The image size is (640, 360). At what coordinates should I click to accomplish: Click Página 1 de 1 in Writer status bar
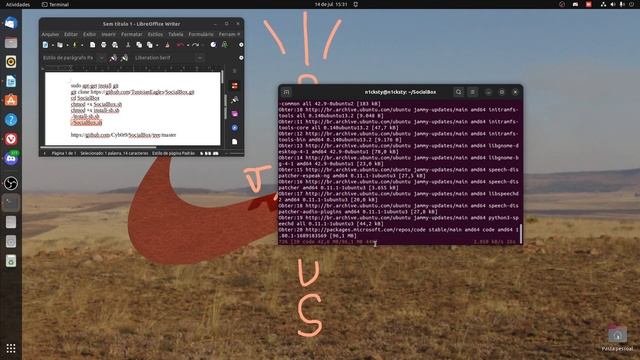click(x=64, y=153)
